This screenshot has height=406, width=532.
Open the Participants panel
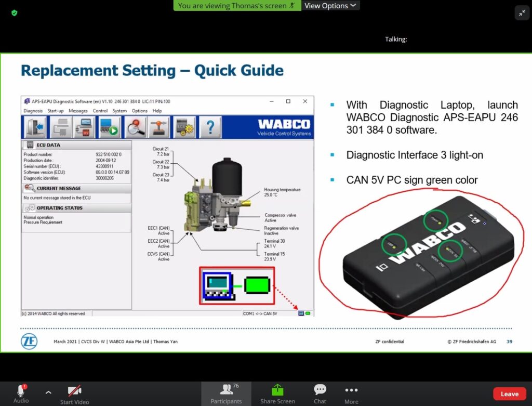(227, 394)
